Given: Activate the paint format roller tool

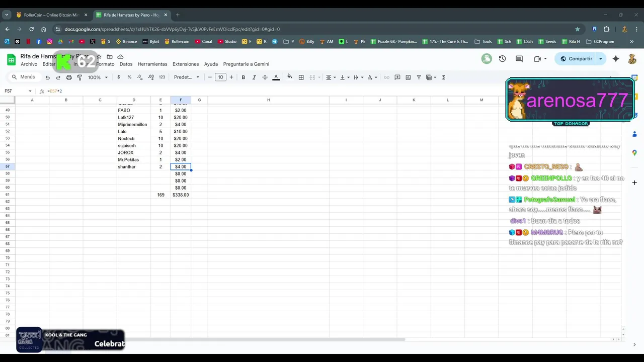Looking at the screenshot, I should tap(79, 77).
